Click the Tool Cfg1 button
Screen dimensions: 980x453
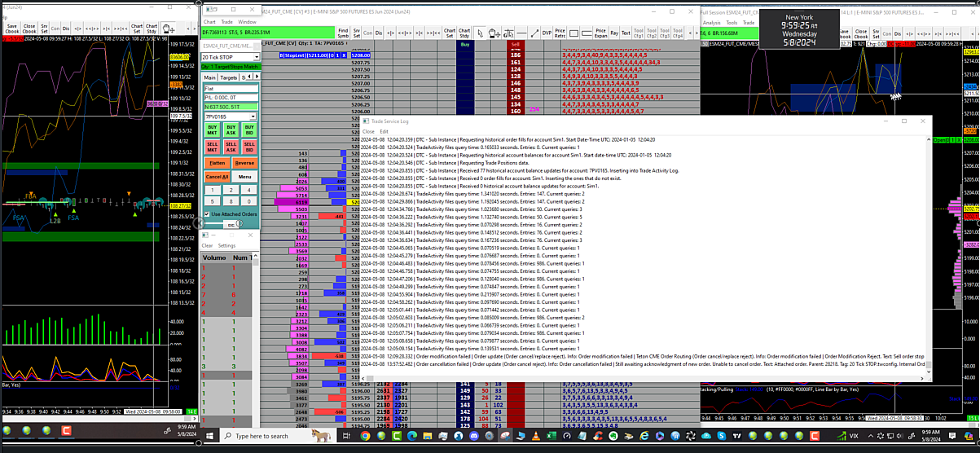tap(639, 33)
